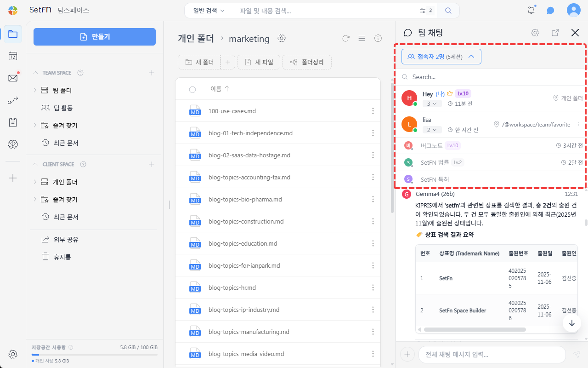Expand 즐겨 찾기 under CLIENT SPACE

(35, 199)
